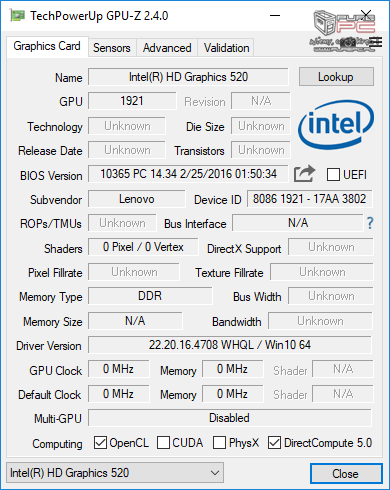Click the Release Date Unknown field
This screenshot has width=390, height=490.
click(x=127, y=150)
